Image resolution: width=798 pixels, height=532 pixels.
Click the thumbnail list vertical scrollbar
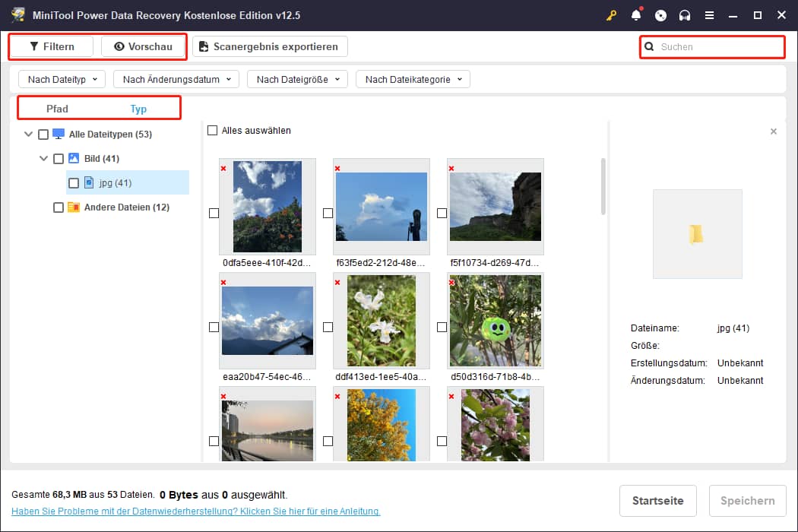pos(603,186)
